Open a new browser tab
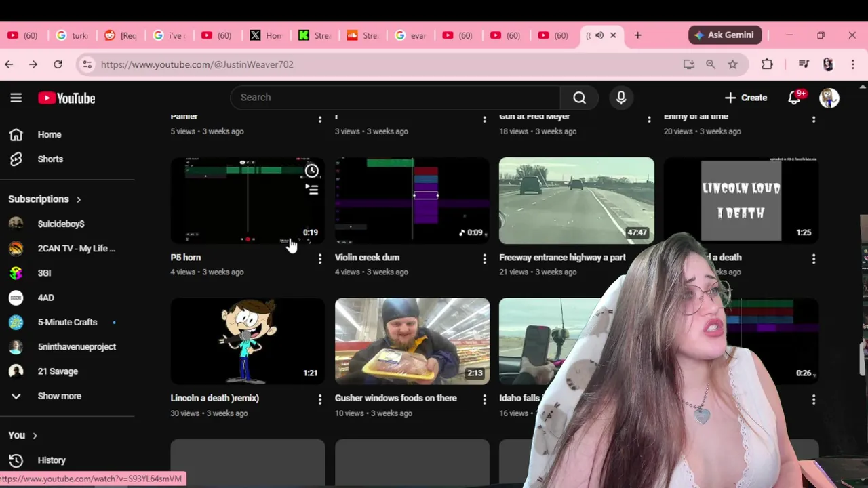 point(637,35)
